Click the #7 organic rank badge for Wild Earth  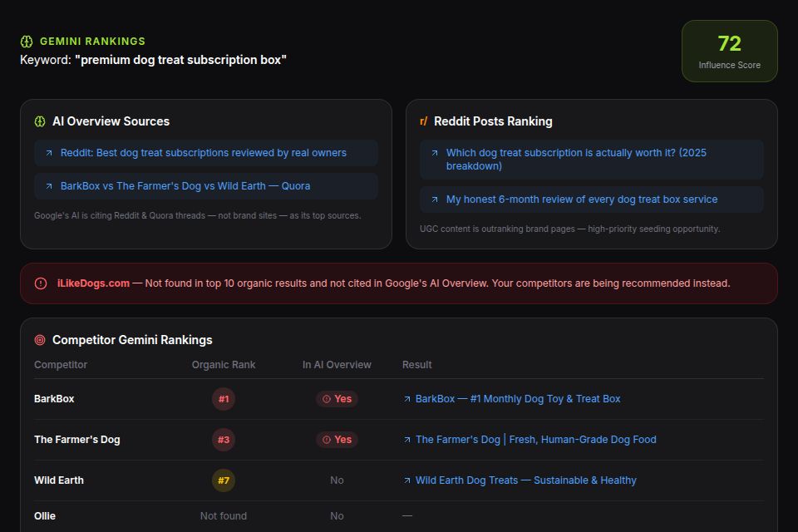224,480
